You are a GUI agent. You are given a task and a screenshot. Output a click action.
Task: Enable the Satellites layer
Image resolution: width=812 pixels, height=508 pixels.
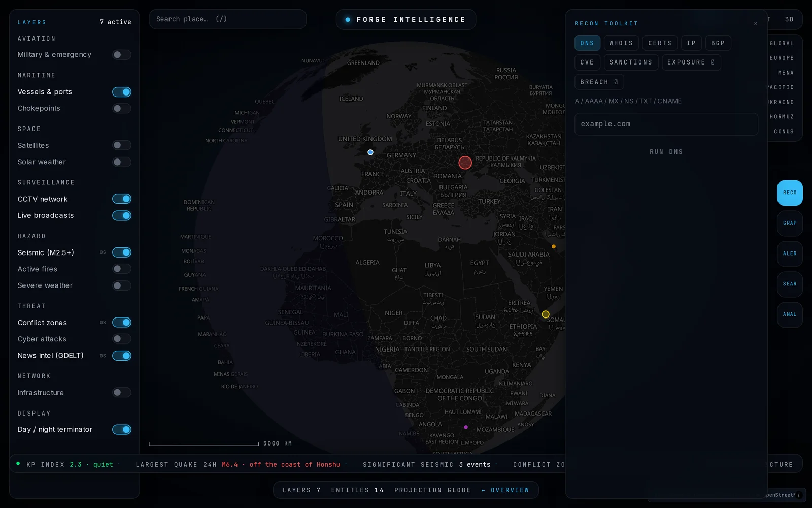[122, 145]
